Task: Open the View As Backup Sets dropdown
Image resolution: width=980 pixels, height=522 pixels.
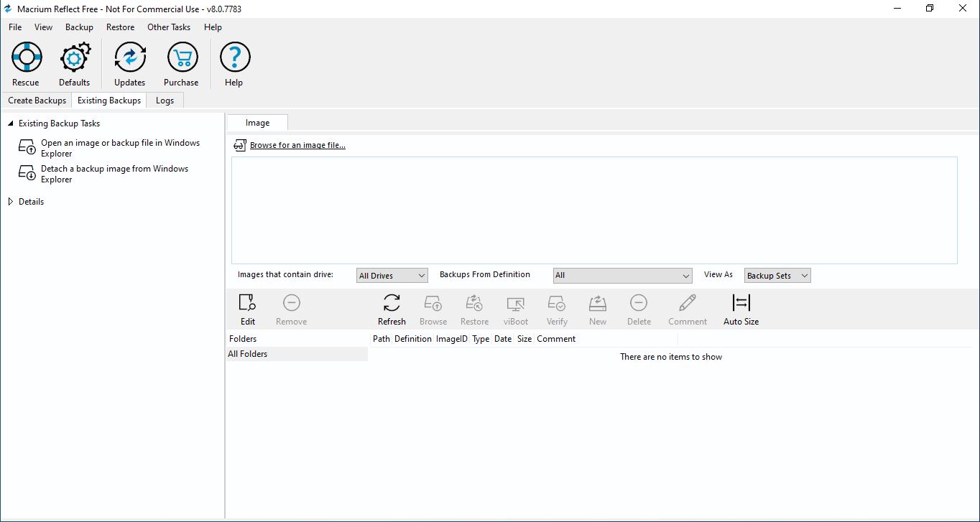Action: pos(777,276)
